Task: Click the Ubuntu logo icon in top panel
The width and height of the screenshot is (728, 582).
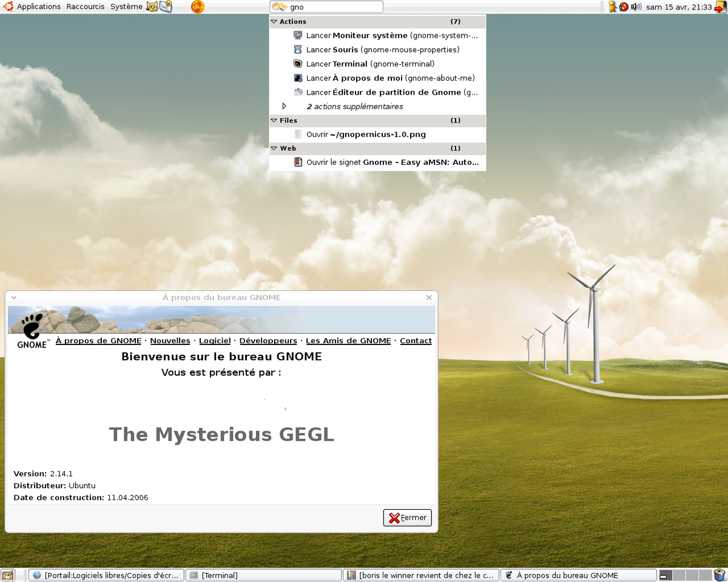Action: (x=8, y=7)
